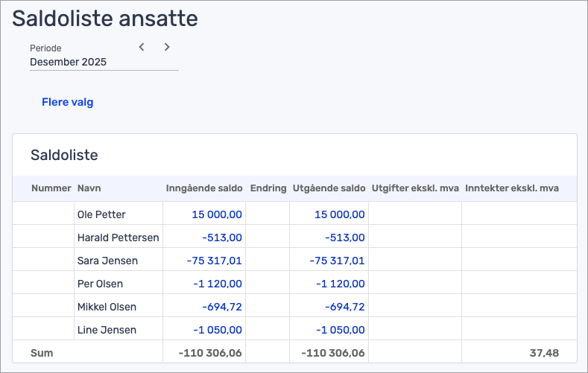Click the Utgifter ekskl. mva header
This screenshot has height=373, width=588.
(414, 188)
